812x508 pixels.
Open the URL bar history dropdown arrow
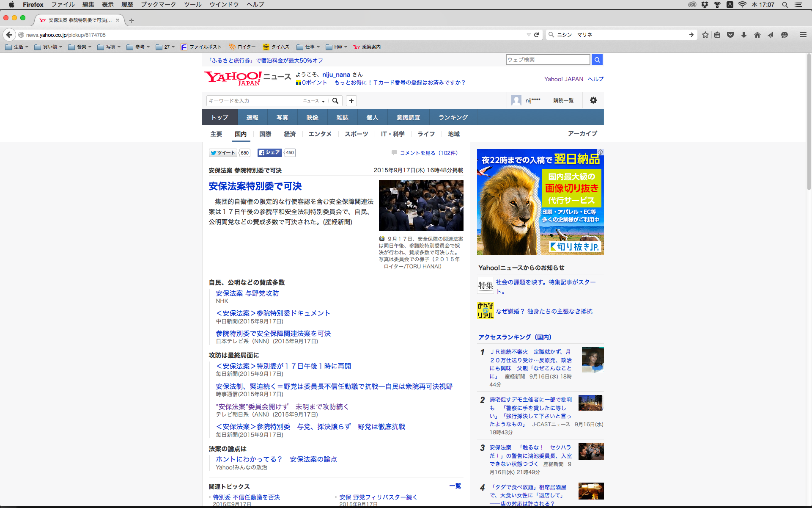coord(528,35)
